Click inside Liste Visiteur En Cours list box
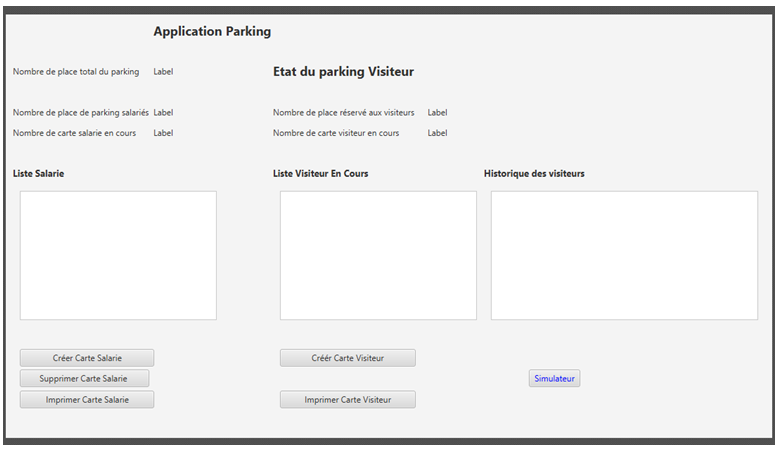Screen dimensions: 780x450 (x=378, y=256)
